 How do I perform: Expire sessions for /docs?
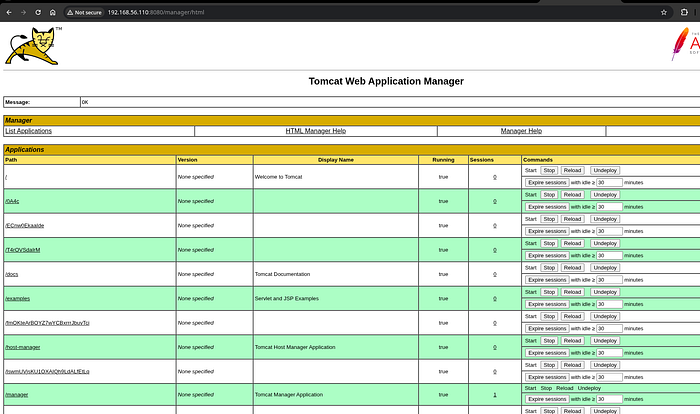point(547,280)
